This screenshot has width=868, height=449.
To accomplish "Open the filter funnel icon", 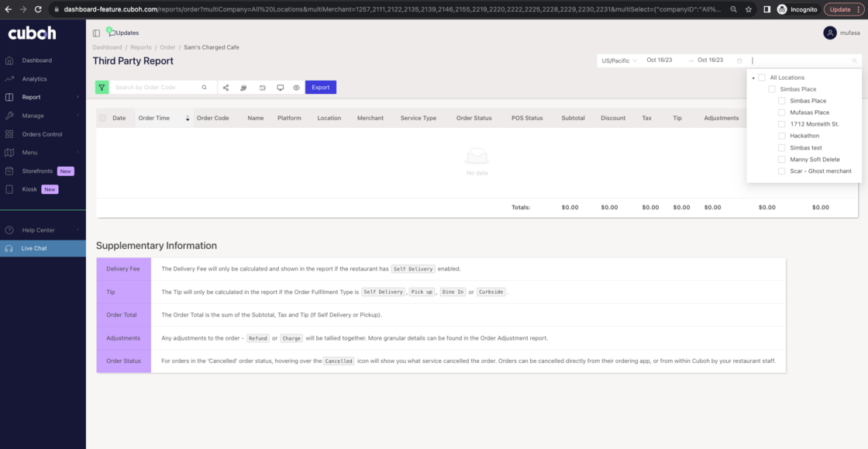I will click(x=102, y=87).
